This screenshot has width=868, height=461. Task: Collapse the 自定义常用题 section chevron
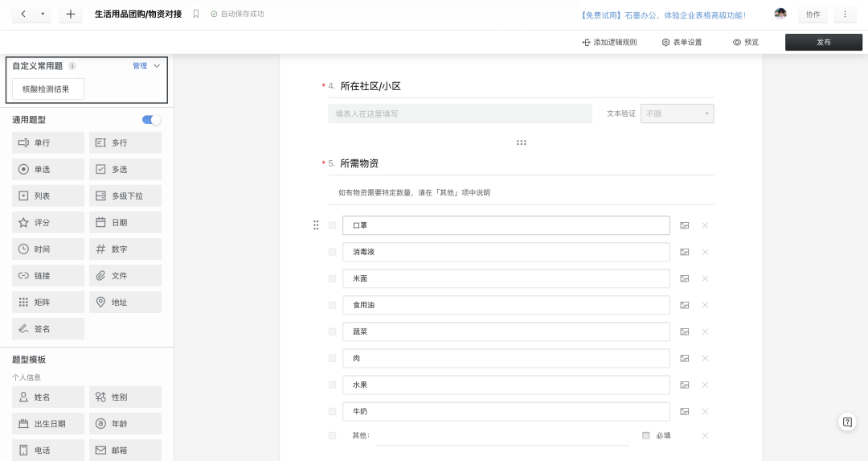[157, 66]
